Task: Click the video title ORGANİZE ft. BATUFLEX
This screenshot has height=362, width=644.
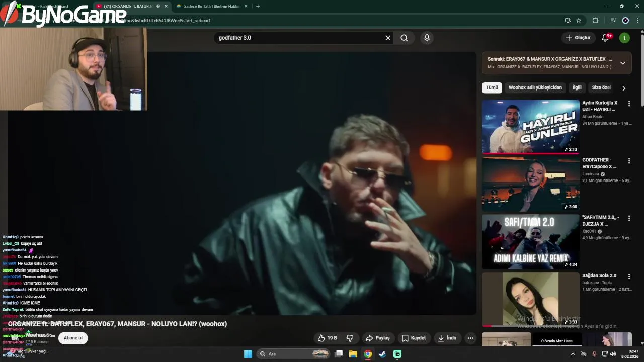Action: click(x=117, y=324)
